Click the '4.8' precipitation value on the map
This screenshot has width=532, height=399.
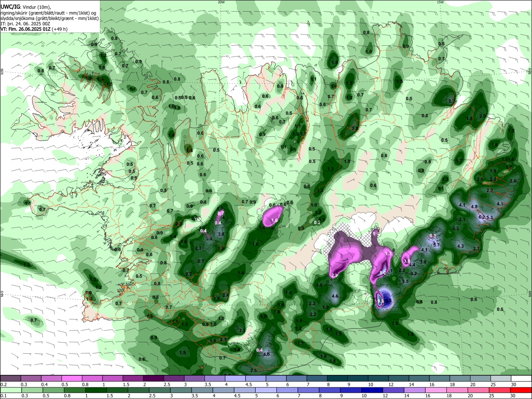coord(474,207)
